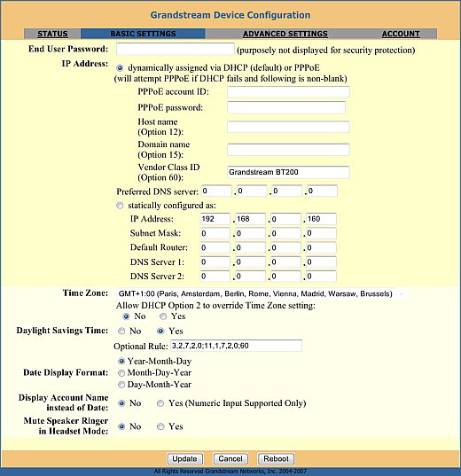Screen dimensions: 461x476
Task: Open the ACCOUNT tab
Action: click(401, 34)
